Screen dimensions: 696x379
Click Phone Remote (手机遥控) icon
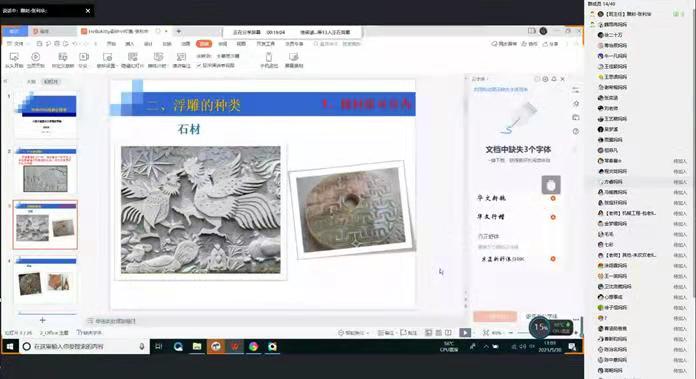(269, 60)
